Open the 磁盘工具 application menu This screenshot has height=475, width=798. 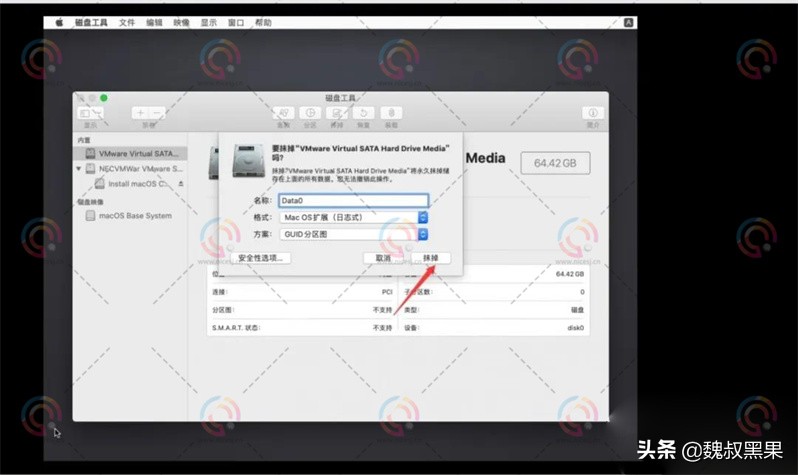(x=91, y=22)
